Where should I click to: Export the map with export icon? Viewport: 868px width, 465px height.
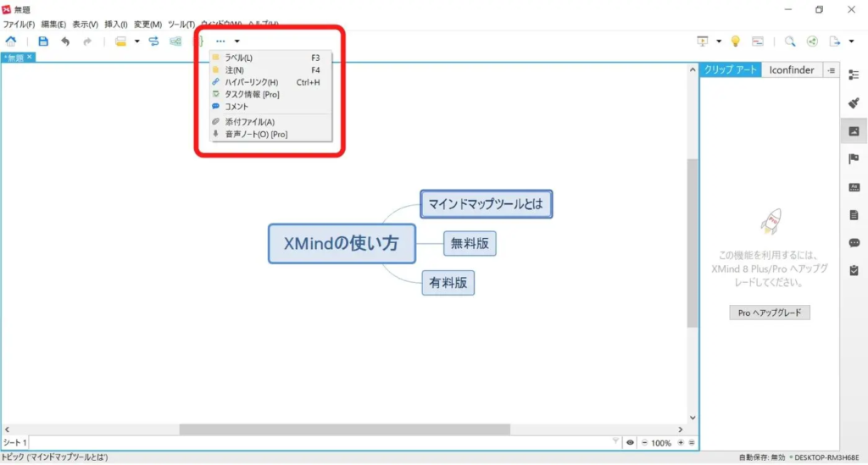(x=835, y=42)
